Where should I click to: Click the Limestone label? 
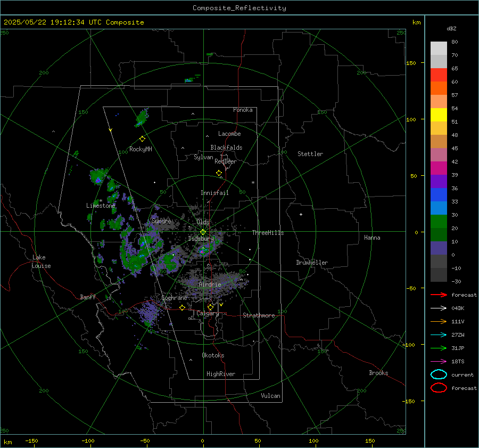[x=101, y=206]
